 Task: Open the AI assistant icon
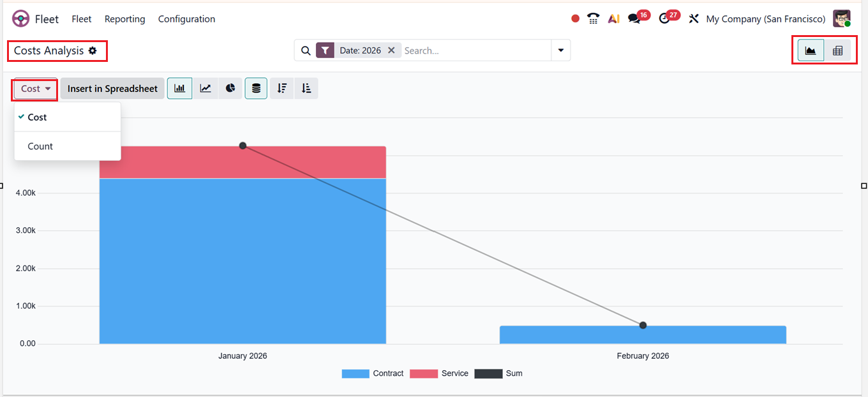(613, 19)
